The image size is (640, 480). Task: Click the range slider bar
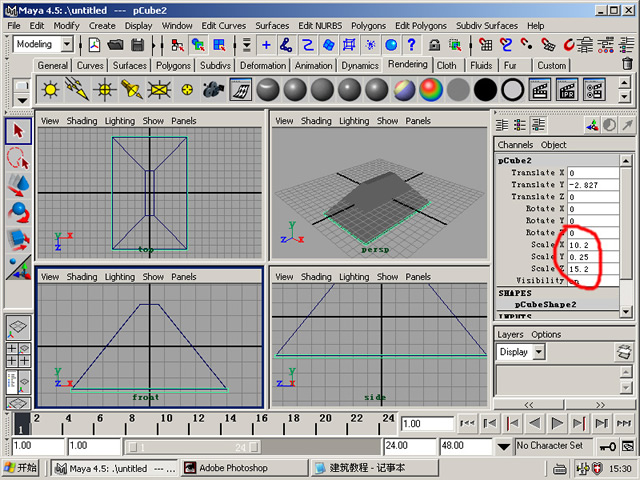click(x=192, y=447)
